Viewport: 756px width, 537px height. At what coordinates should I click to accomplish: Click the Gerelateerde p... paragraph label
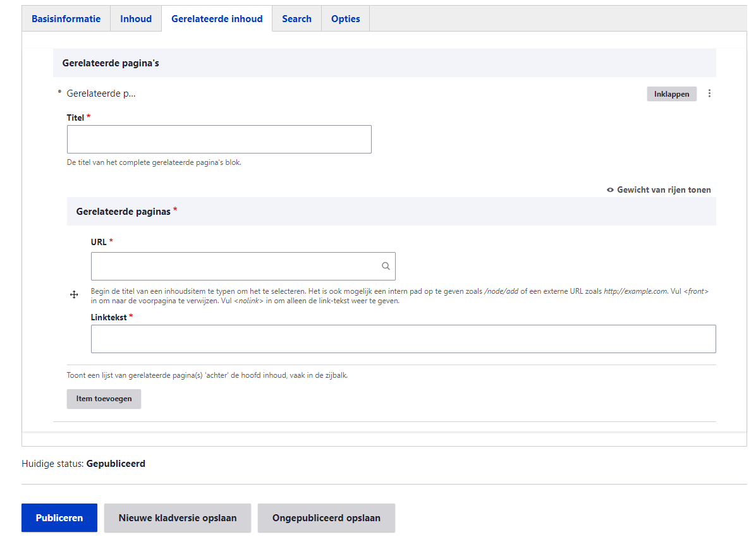click(x=101, y=94)
